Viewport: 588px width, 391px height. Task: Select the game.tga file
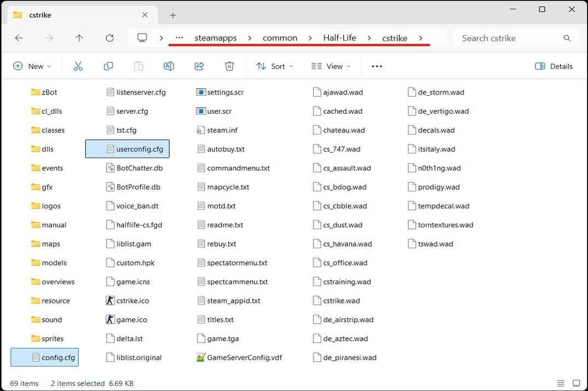[218, 339]
